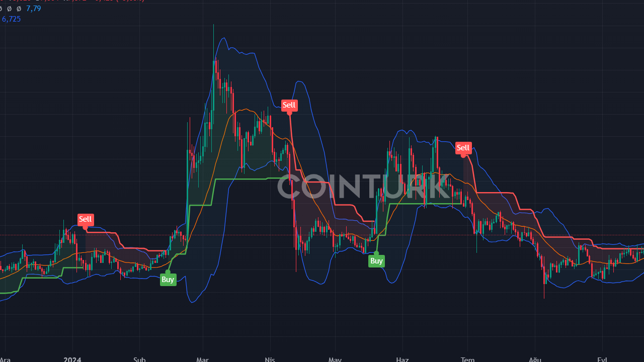Click the Buy signal marker in late May
Image resolution: width=644 pixels, height=362 pixels.
coord(376,261)
